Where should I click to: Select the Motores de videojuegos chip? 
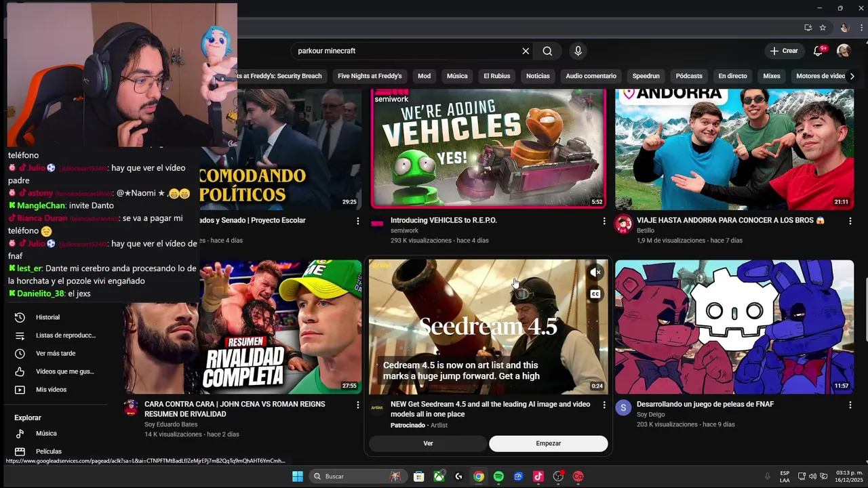tap(819, 76)
